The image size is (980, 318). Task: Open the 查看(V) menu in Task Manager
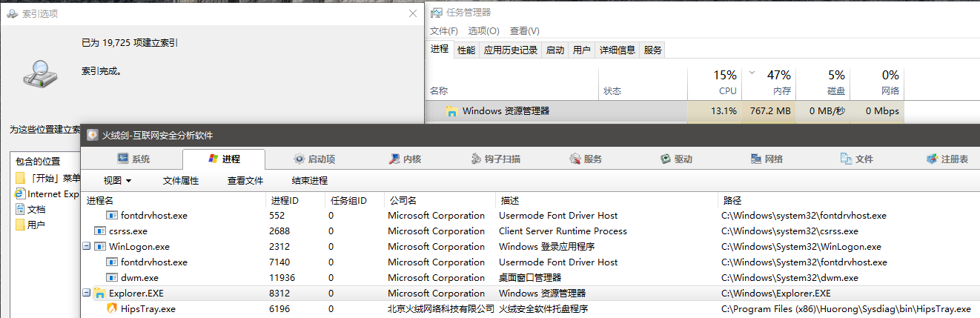point(525,31)
